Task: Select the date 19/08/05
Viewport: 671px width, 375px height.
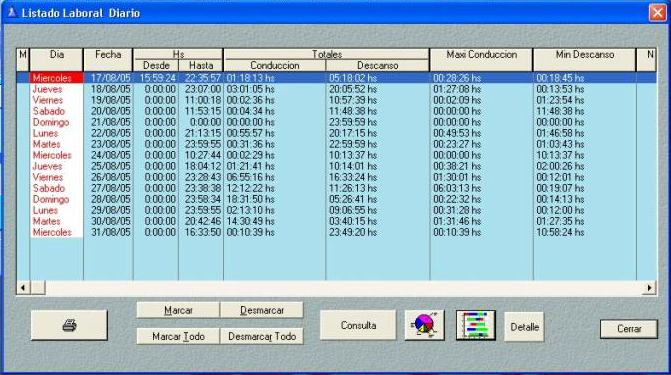Action: 110,100
